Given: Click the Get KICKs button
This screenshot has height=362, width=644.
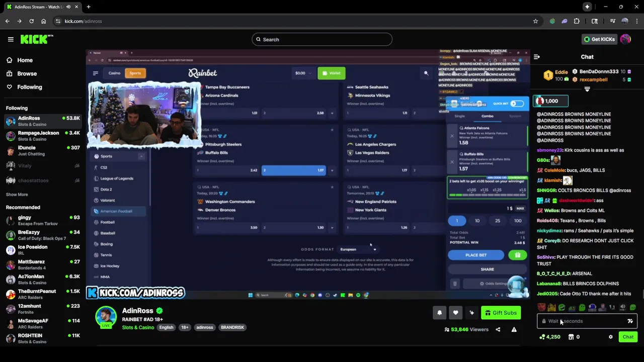Looking at the screenshot, I should click(599, 39).
